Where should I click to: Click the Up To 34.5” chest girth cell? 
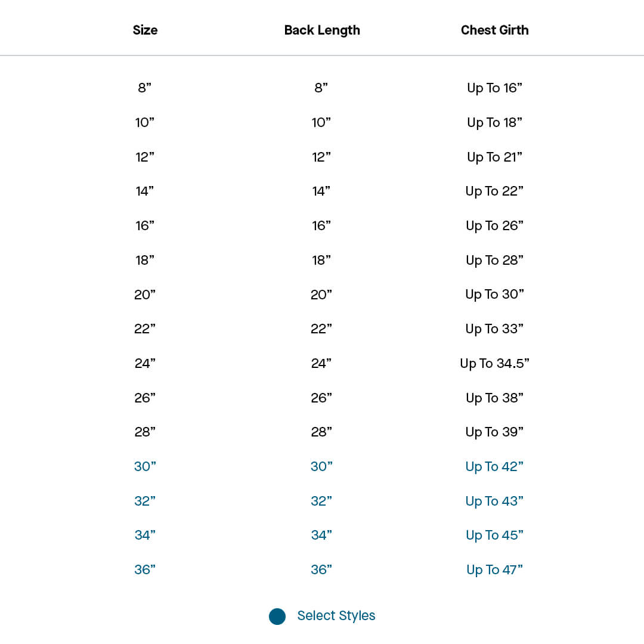coord(494,364)
